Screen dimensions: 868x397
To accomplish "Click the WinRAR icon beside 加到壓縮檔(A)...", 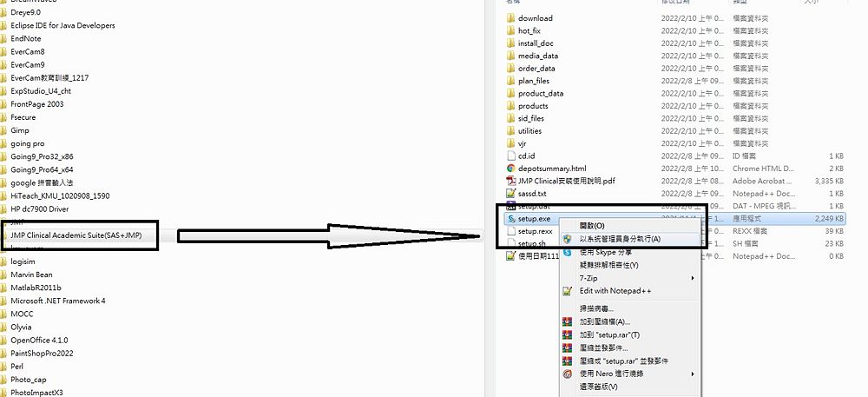I will click(x=568, y=321).
